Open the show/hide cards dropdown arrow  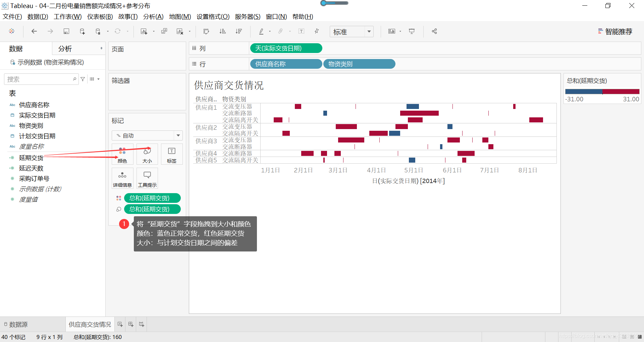tap(400, 32)
